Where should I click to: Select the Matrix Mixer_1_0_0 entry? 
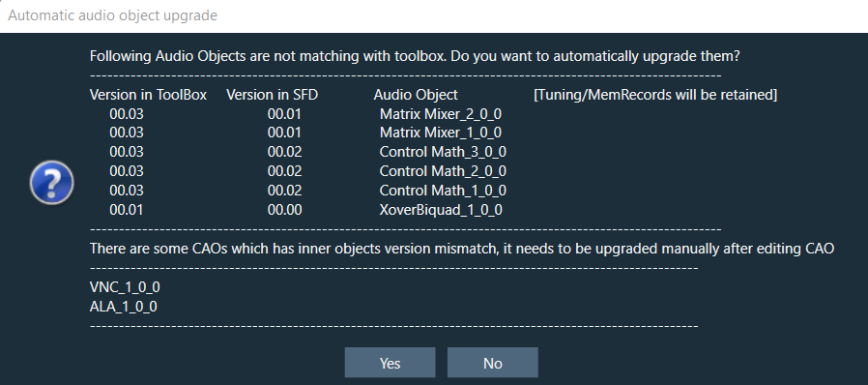tap(441, 133)
